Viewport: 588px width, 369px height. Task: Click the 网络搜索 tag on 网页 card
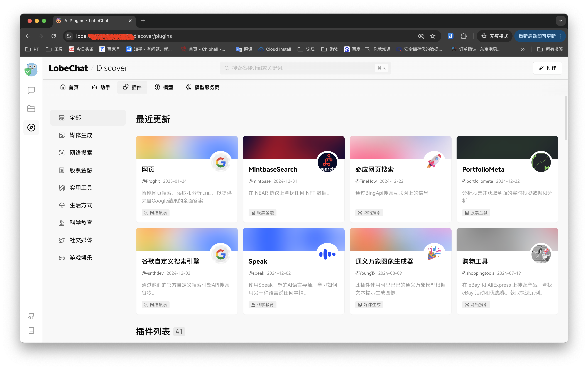click(156, 213)
